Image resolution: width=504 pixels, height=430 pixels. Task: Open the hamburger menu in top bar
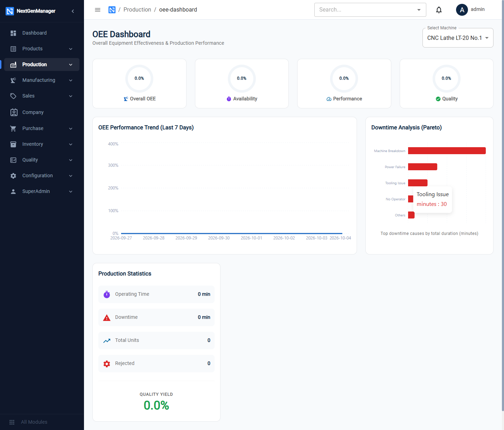tap(98, 10)
